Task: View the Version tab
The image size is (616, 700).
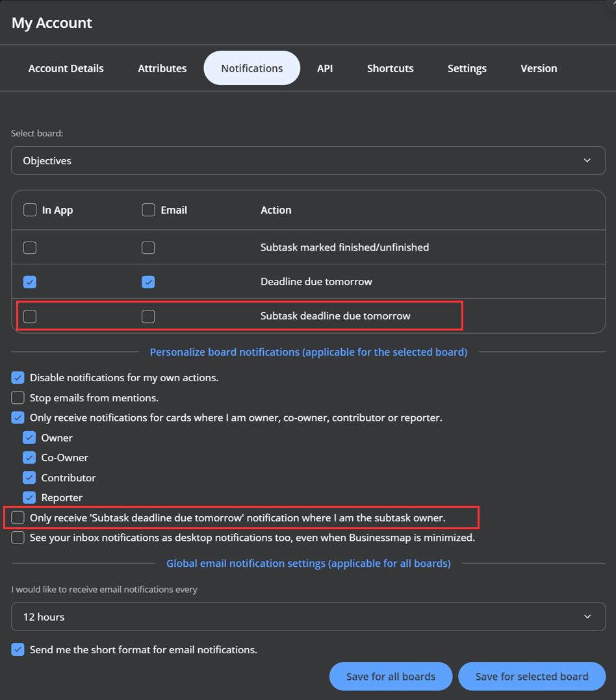Action: pos(539,68)
